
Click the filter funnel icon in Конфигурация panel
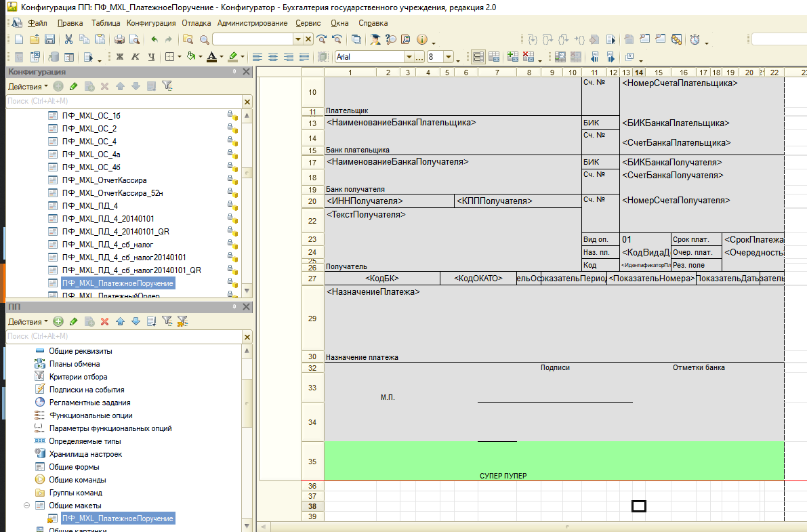pos(167,86)
